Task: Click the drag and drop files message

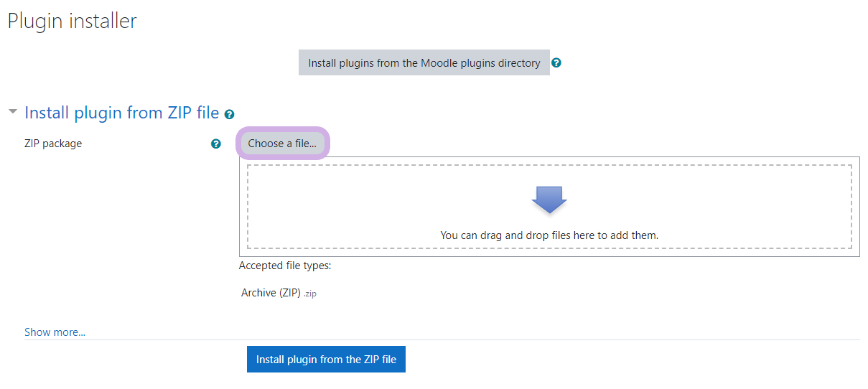Action: point(549,235)
